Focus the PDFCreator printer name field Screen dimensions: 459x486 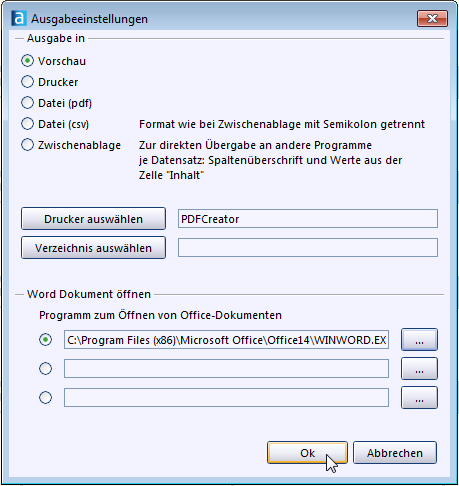click(308, 219)
